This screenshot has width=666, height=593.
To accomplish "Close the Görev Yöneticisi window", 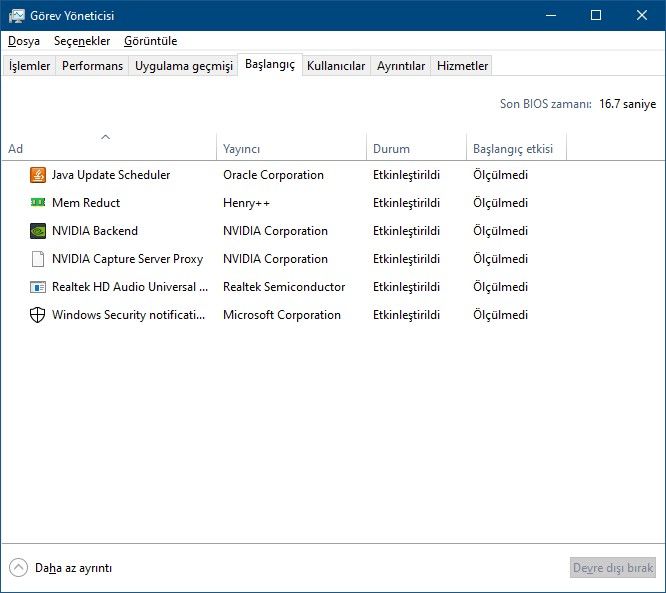I will 642,15.
